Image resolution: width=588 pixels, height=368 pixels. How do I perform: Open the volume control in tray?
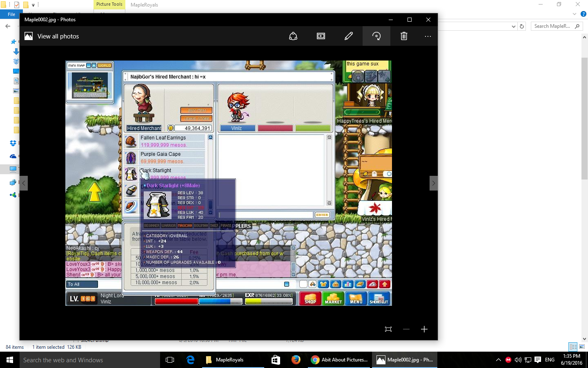point(518,360)
